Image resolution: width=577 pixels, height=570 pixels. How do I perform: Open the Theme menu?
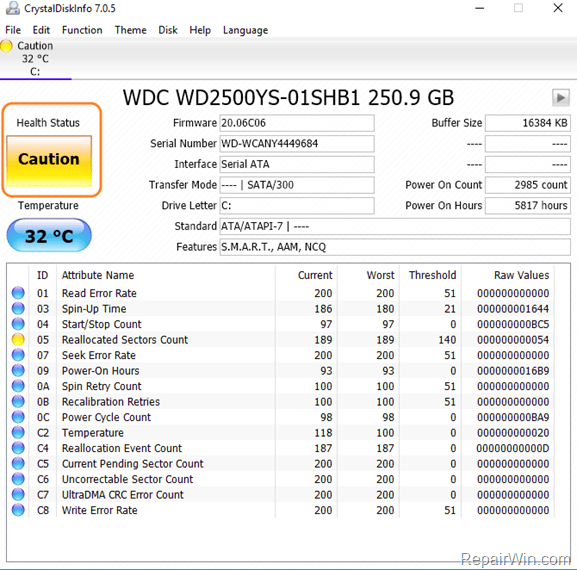coord(130,30)
